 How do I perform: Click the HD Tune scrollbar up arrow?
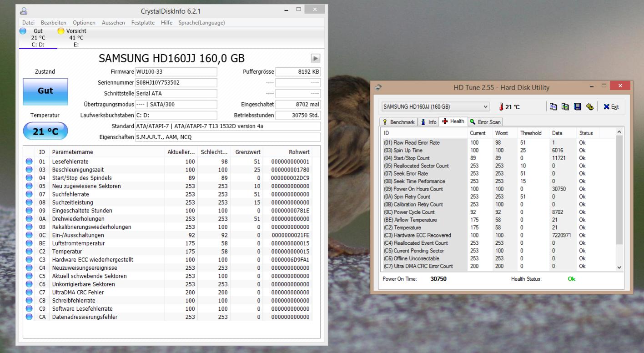tap(619, 132)
